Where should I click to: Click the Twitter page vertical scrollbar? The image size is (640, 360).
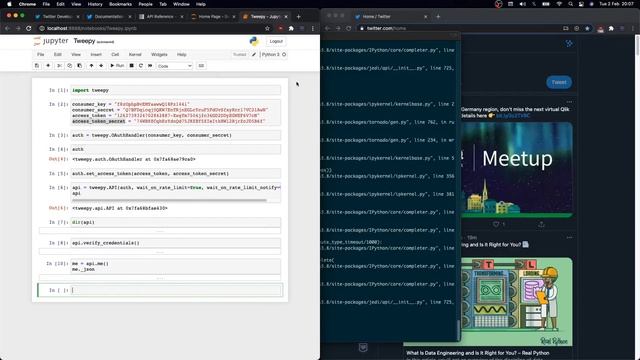[637, 45]
